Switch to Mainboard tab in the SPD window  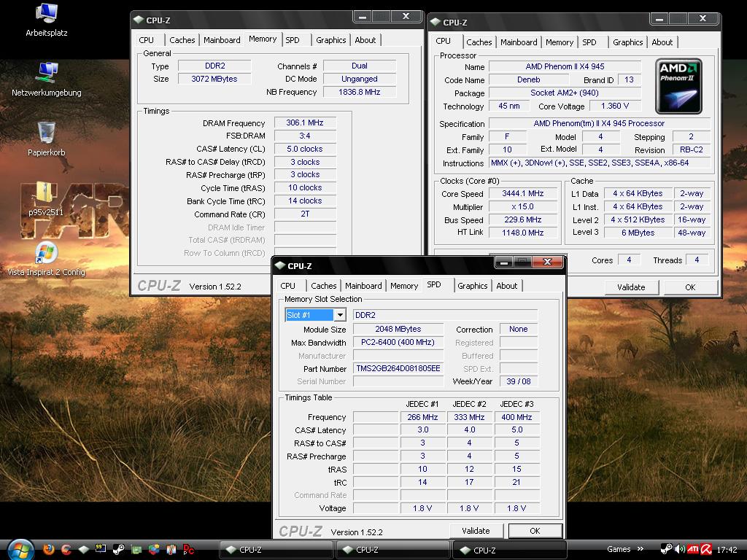pyautogui.click(x=363, y=286)
